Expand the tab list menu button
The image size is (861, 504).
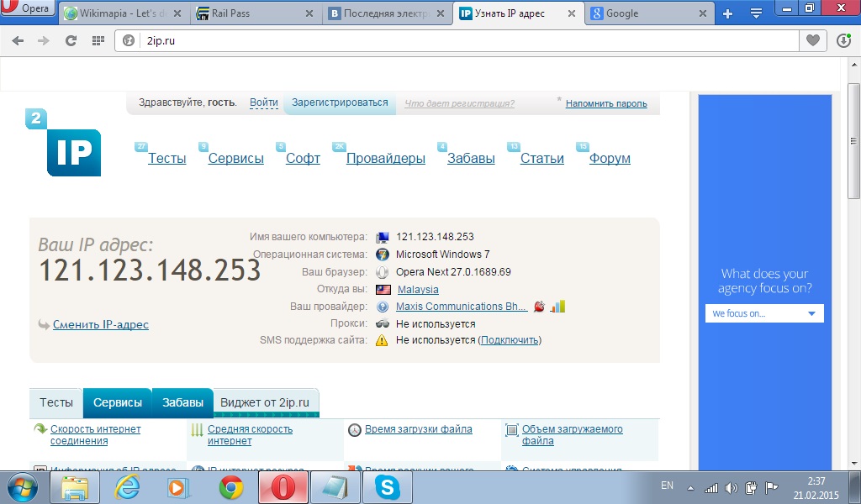pyautogui.click(x=756, y=13)
